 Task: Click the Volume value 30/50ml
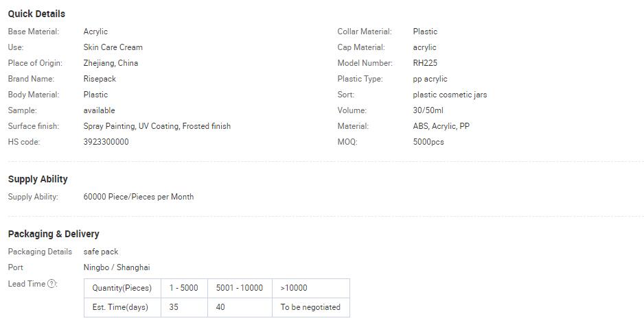tap(428, 110)
